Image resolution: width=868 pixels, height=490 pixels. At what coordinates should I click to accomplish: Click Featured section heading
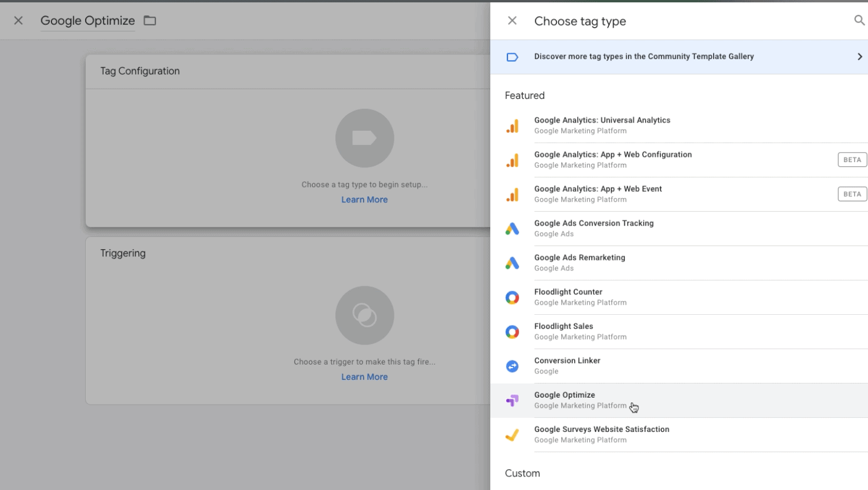[x=524, y=95]
